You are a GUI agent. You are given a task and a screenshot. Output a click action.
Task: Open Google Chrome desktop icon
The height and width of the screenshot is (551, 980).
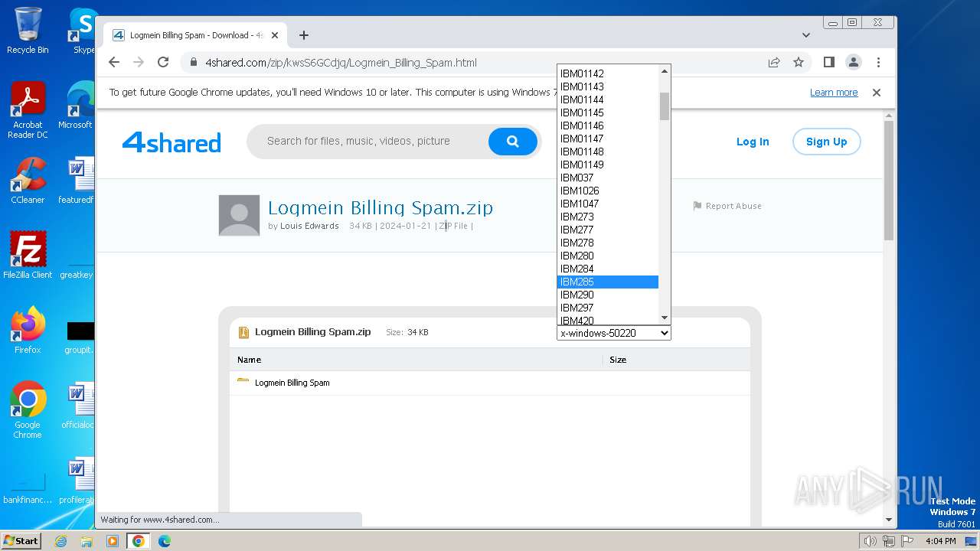coord(28,410)
